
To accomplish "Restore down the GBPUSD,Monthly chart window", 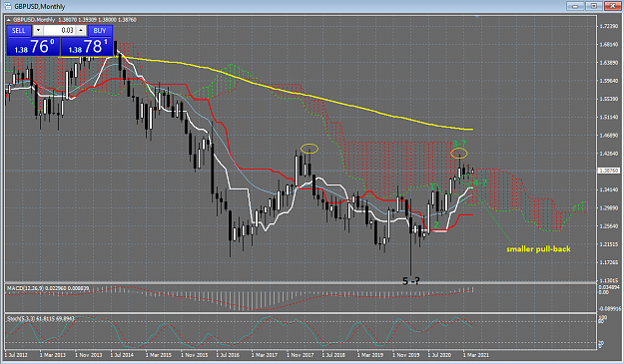I will point(594,6).
